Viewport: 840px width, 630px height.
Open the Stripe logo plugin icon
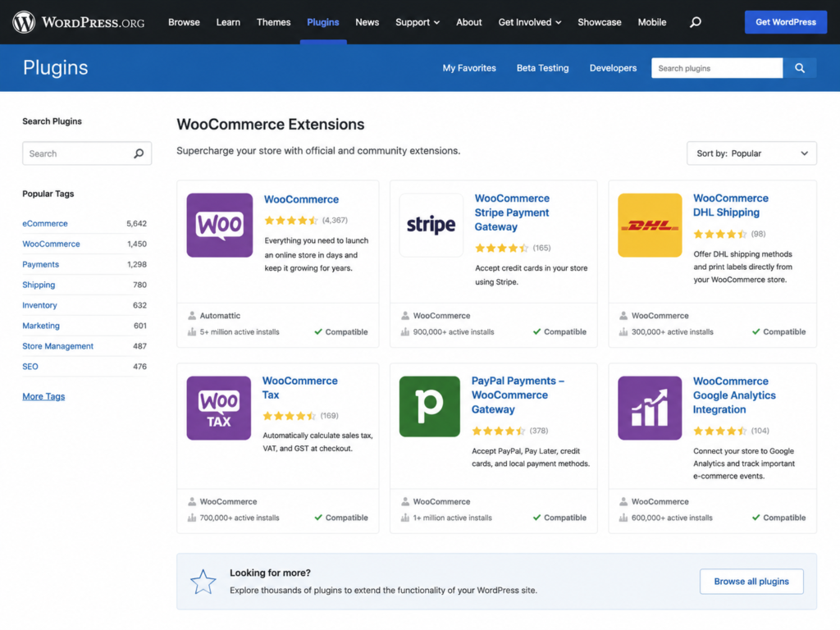[x=431, y=225]
